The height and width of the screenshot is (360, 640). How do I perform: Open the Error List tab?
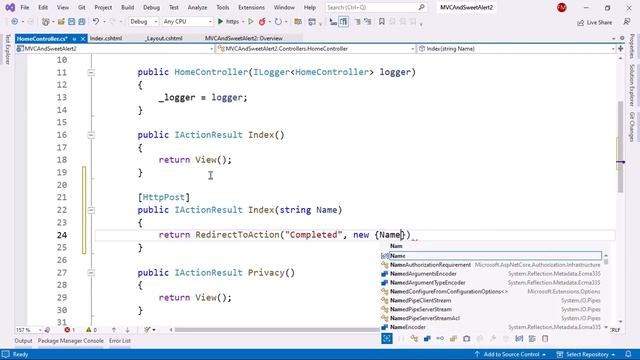click(x=120, y=341)
